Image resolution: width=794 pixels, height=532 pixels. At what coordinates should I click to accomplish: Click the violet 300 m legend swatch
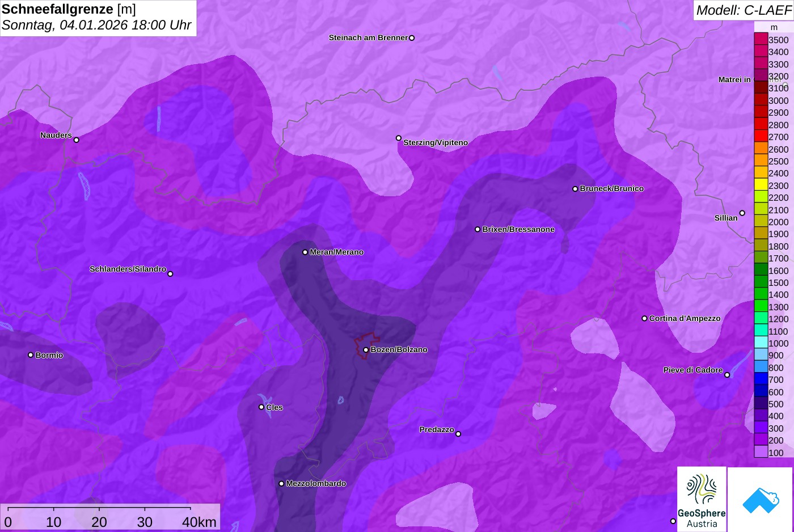coord(761,428)
